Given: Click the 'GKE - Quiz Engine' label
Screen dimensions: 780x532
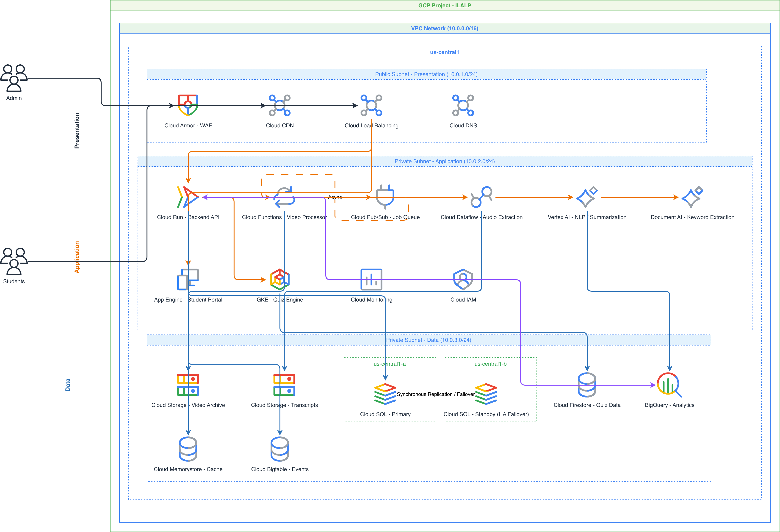Looking at the screenshot, I should (x=279, y=299).
